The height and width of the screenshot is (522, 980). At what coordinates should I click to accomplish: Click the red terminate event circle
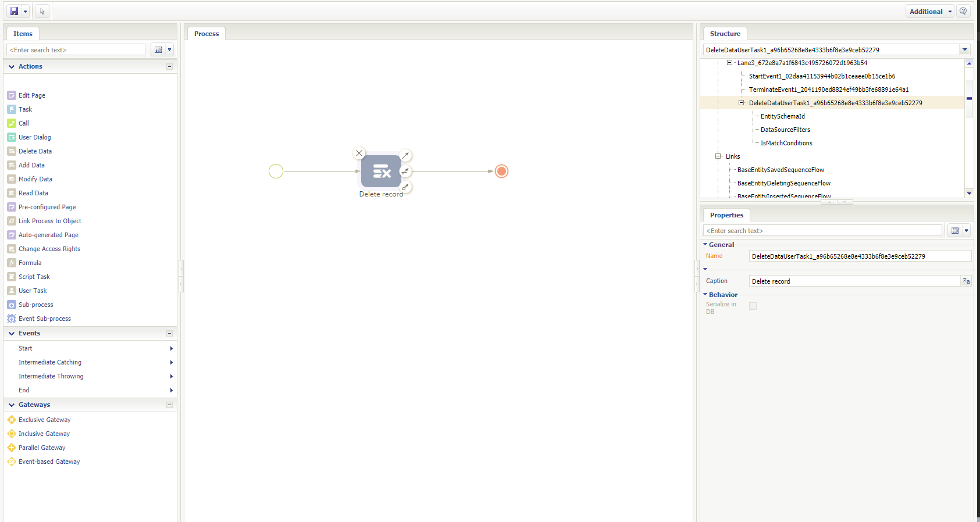pos(501,171)
